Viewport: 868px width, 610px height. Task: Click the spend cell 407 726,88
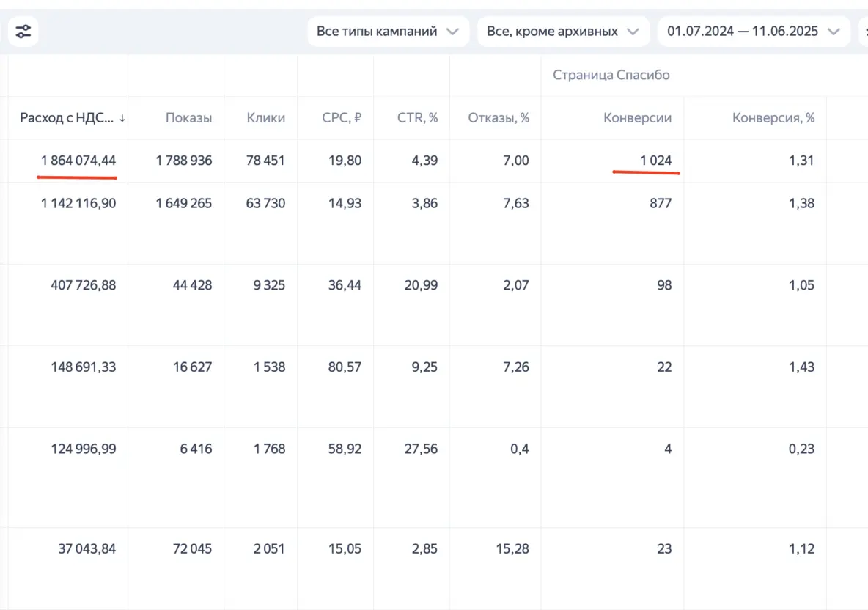pos(84,285)
